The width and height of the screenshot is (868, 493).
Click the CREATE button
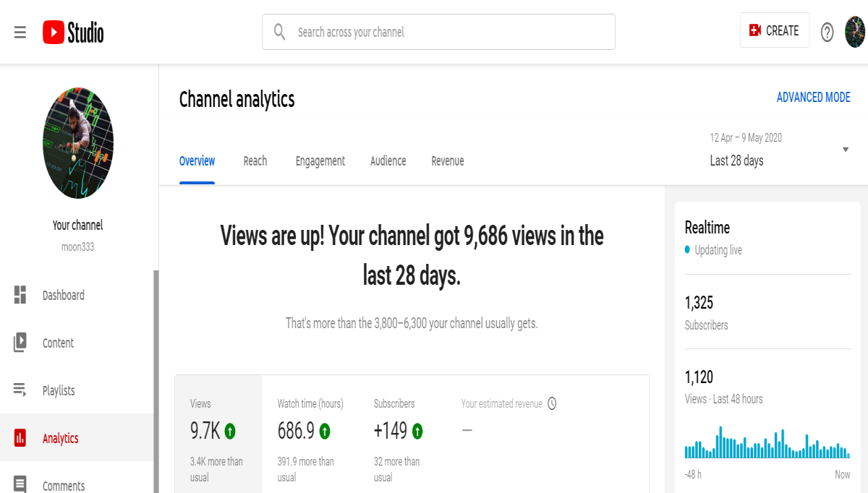775,30
